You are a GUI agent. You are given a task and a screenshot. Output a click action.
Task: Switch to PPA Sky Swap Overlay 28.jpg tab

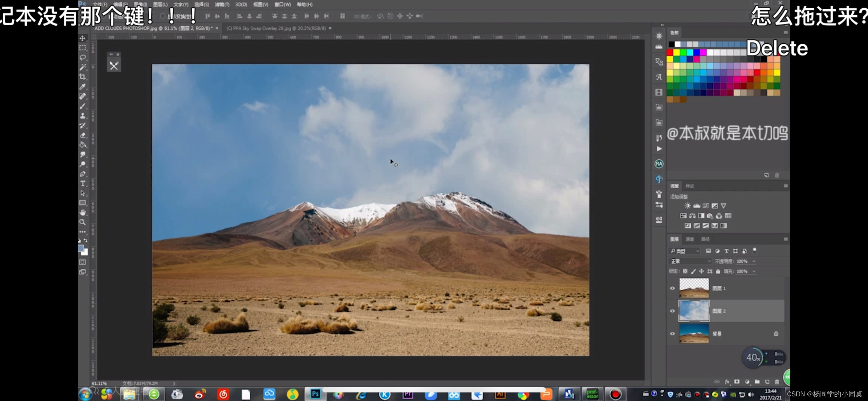[x=277, y=28]
